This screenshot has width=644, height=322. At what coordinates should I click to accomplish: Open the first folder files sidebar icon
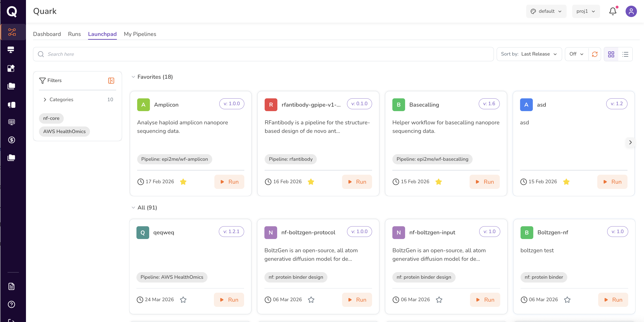point(11,86)
